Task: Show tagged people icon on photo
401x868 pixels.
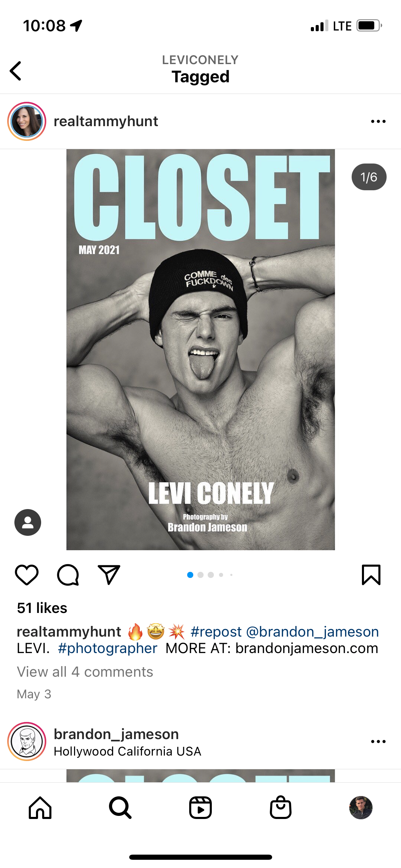Action: pyautogui.click(x=28, y=522)
